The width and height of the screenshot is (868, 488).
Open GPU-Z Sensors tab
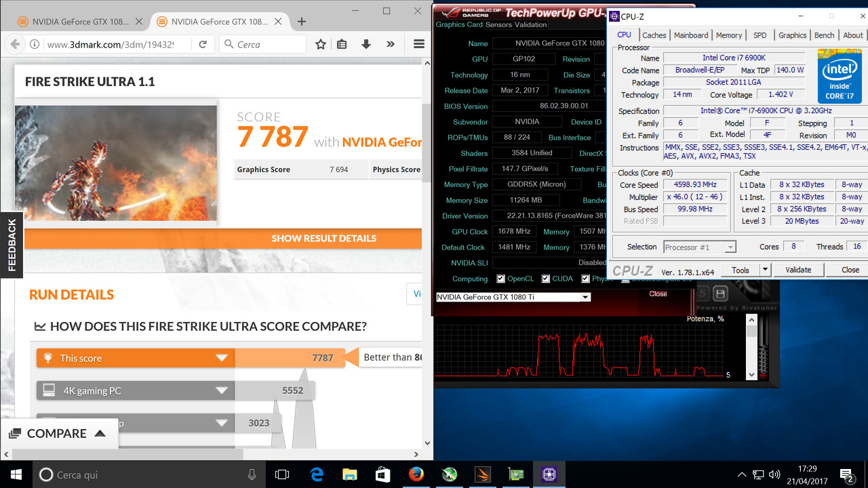click(x=498, y=24)
